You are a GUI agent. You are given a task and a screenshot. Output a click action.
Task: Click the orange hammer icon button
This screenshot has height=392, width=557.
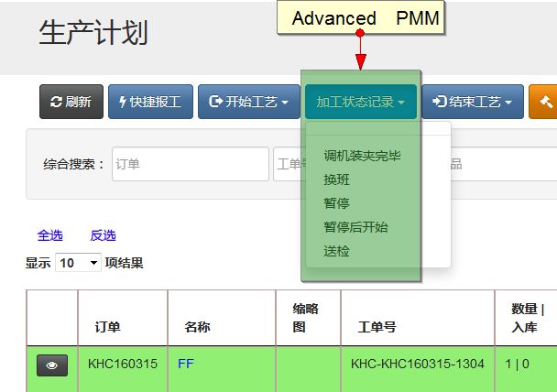coord(544,102)
